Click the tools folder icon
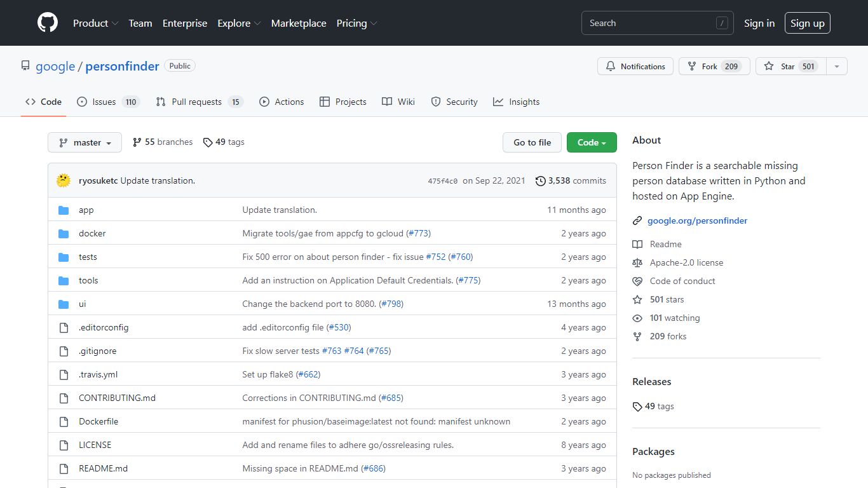The height and width of the screenshot is (488, 868). (64, 280)
